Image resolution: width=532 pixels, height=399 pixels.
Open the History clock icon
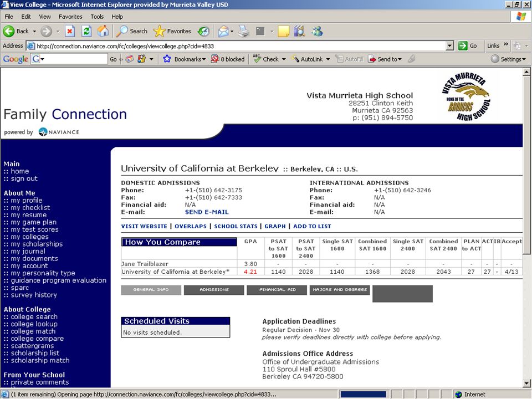click(203, 31)
